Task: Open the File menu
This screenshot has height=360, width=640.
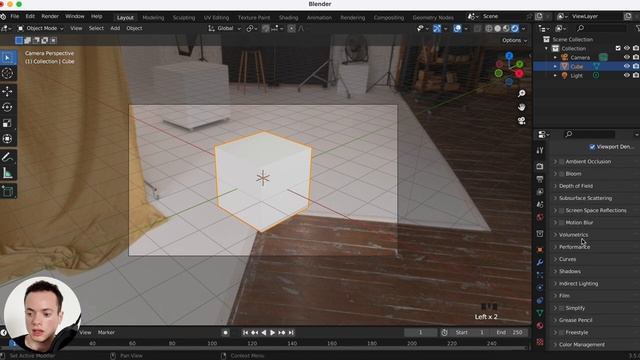Action: point(15,17)
